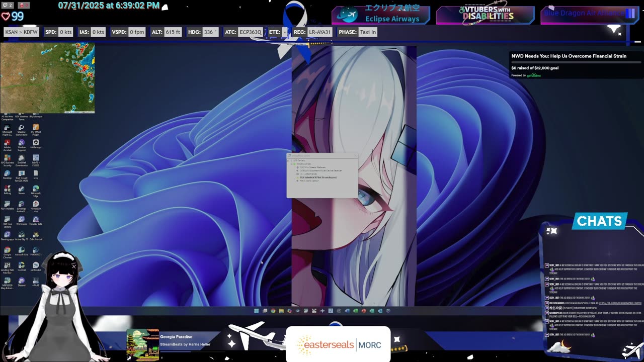
Task: Open the Newsky Beta desktop icon
Action: tap(36, 220)
